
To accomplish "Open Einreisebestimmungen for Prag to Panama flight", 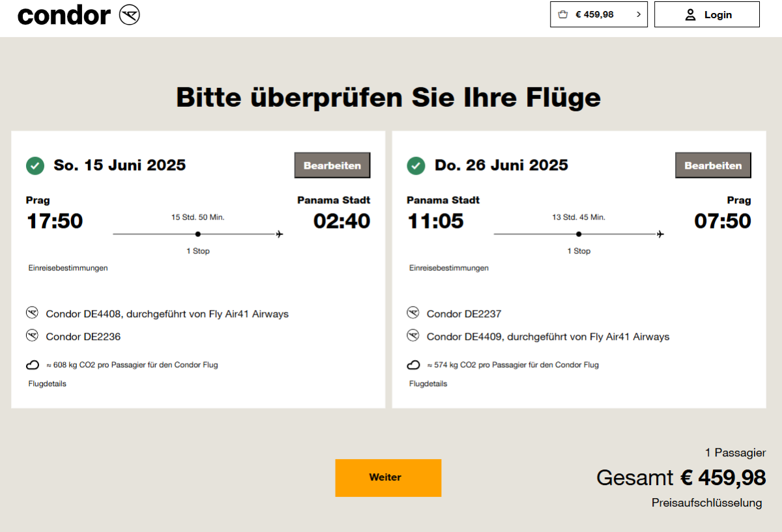I will pos(68,268).
